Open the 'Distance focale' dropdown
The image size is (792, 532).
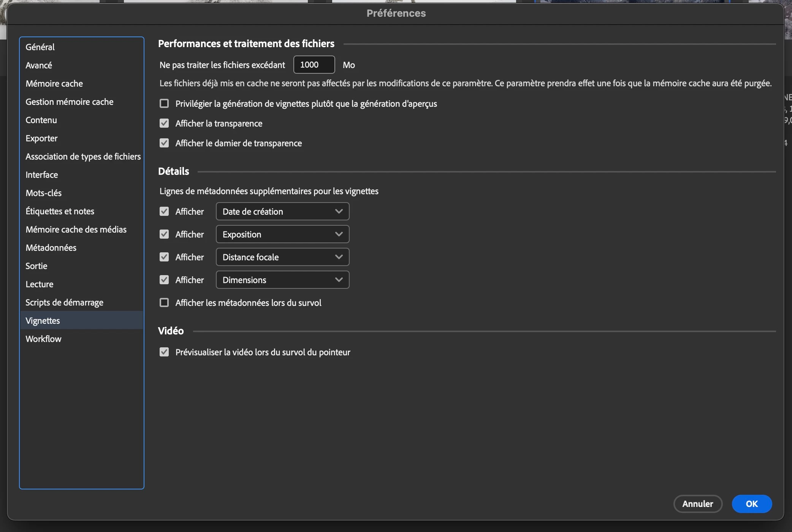click(x=282, y=257)
